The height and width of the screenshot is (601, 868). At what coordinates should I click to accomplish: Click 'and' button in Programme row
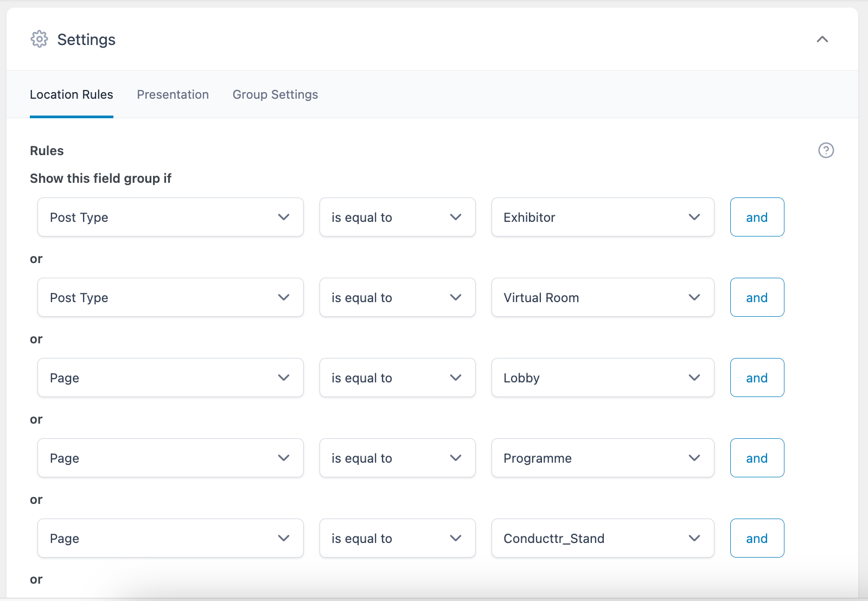[757, 458]
